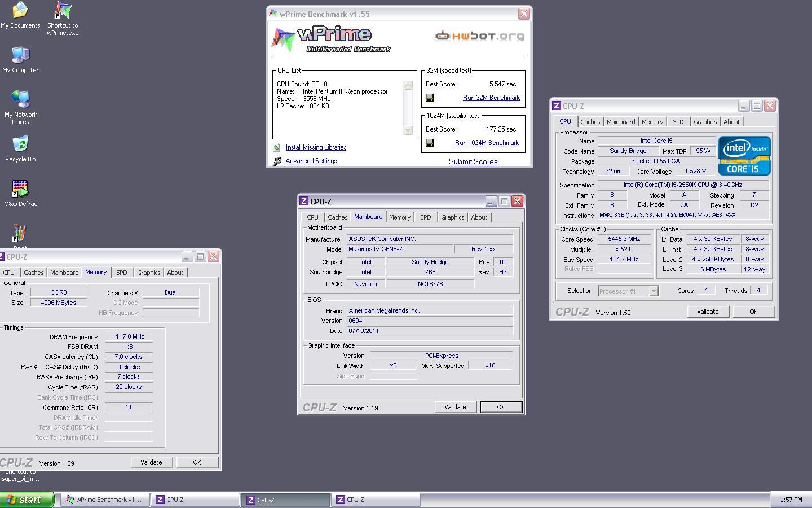Click Core Voltage value 1.528 V
This screenshot has width=812, height=508.
coord(695,171)
